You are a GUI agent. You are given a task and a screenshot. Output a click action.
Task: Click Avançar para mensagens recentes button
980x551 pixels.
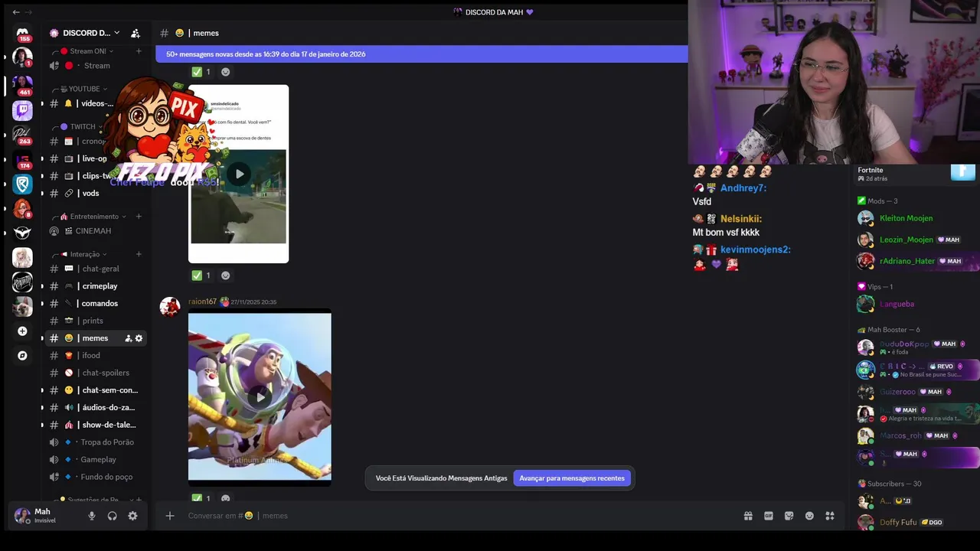click(572, 478)
